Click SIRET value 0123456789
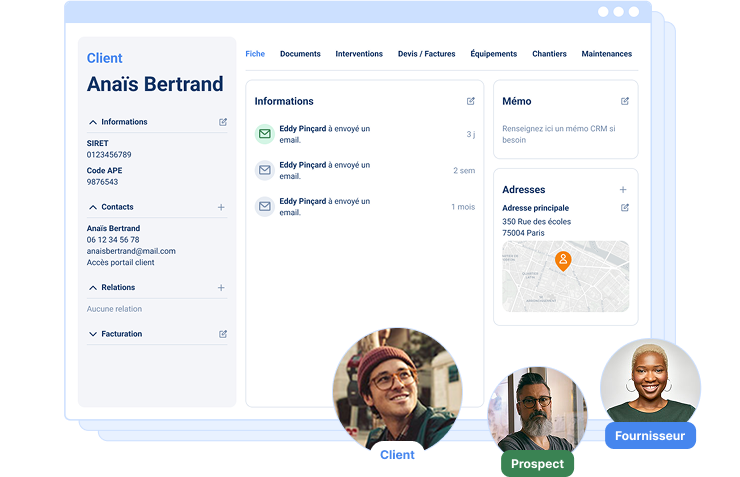The width and height of the screenshot is (740, 477). coord(109,155)
